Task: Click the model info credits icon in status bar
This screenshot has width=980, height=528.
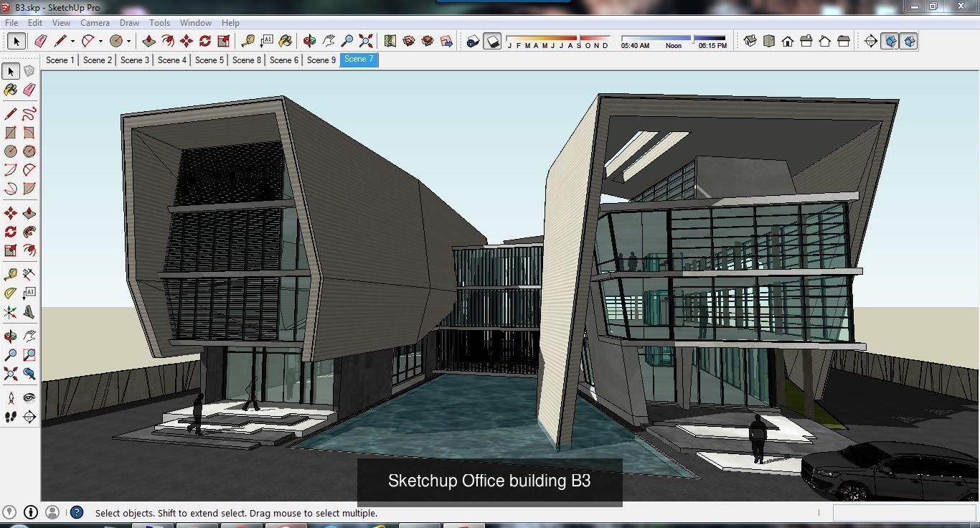Action: tap(31, 512)
